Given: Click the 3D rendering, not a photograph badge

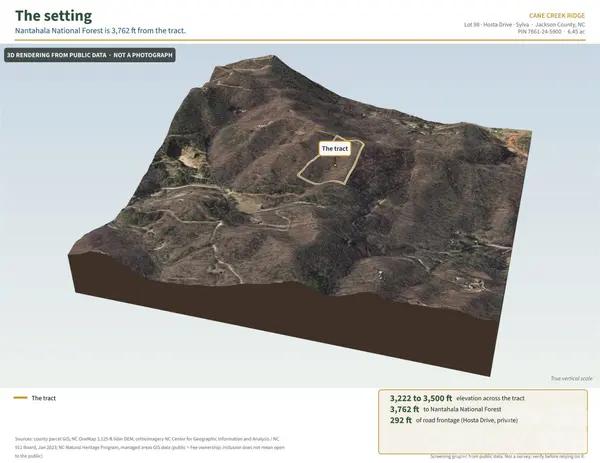Looking at the screenshot, I should tap(90, 55).
